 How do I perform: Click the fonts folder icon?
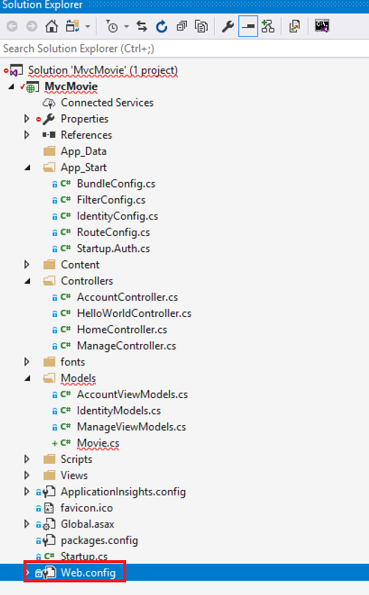(49, 362)
